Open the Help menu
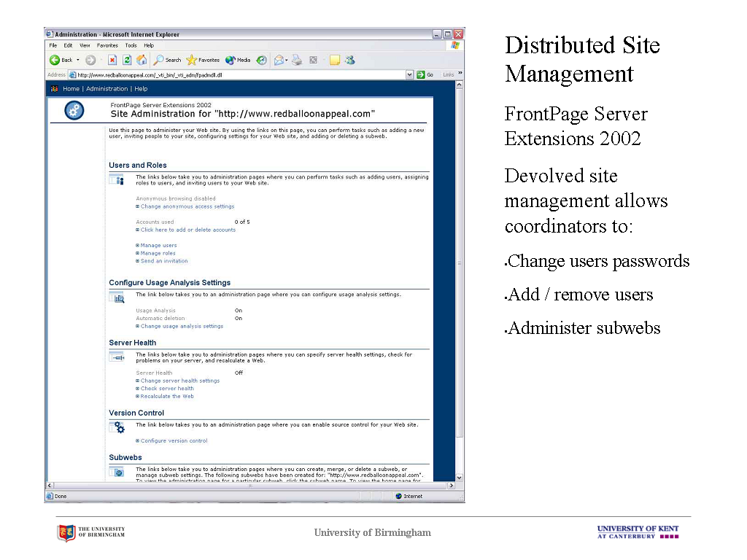The width and height of the screenshot is (747, 560). click(x=149, y=46)
